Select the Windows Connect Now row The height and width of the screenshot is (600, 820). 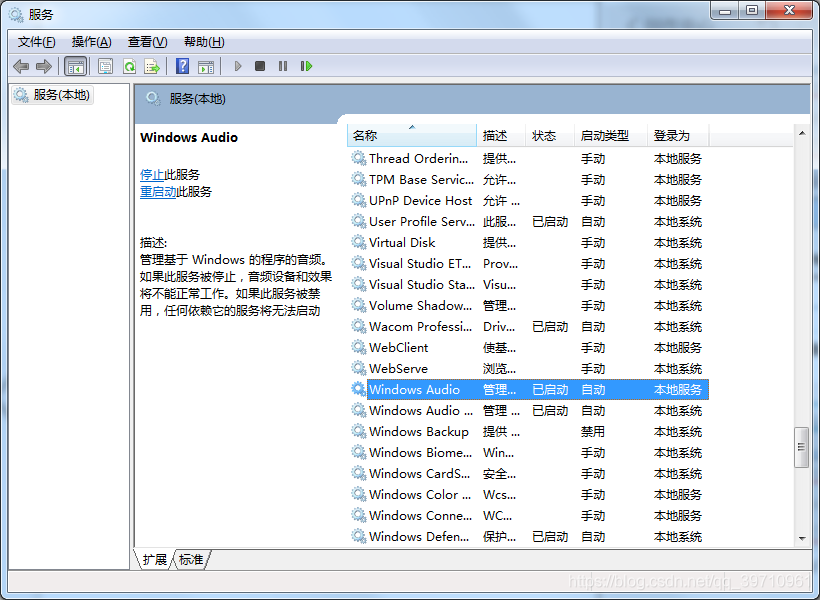[x=528, y=515]
